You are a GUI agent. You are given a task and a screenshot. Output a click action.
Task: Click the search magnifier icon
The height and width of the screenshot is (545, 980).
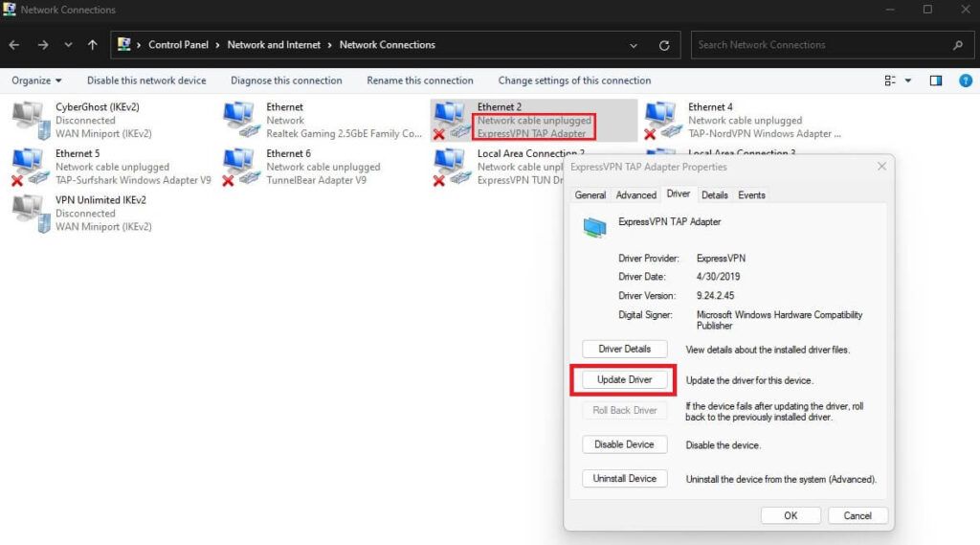(x=957, y=45)
